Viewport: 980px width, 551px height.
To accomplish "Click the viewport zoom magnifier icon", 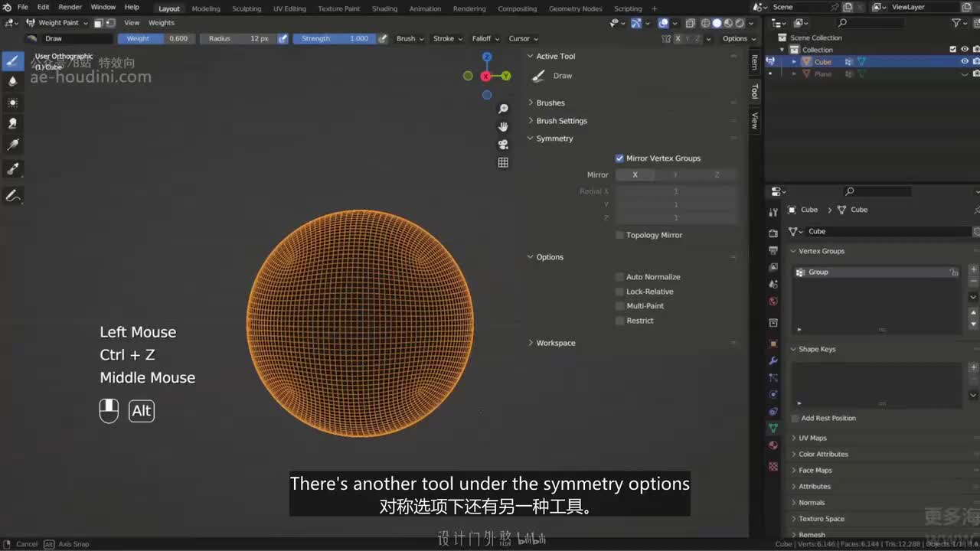I will (x=503, y=109).
